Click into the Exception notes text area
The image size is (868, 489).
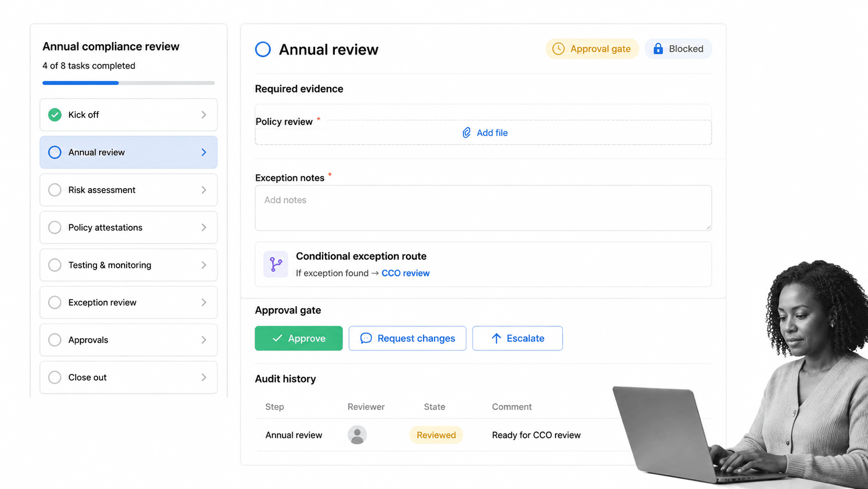pyautogui.click(x=483, y=208)
